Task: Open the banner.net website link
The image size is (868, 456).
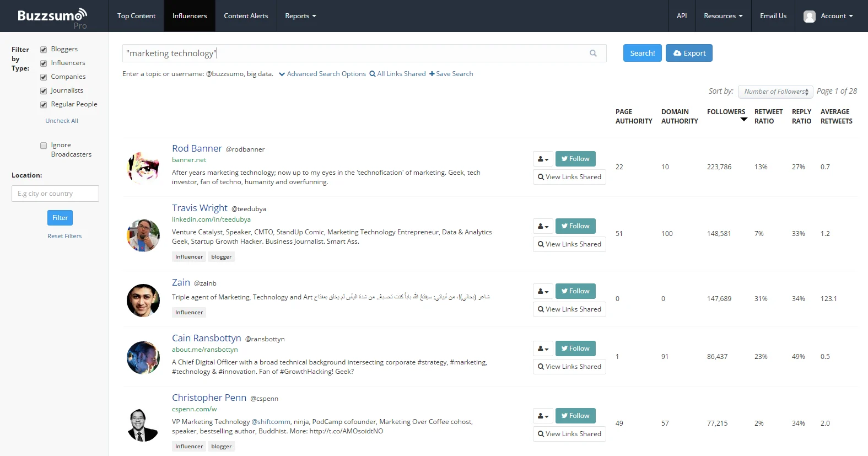Action: [x=189, y=160]
